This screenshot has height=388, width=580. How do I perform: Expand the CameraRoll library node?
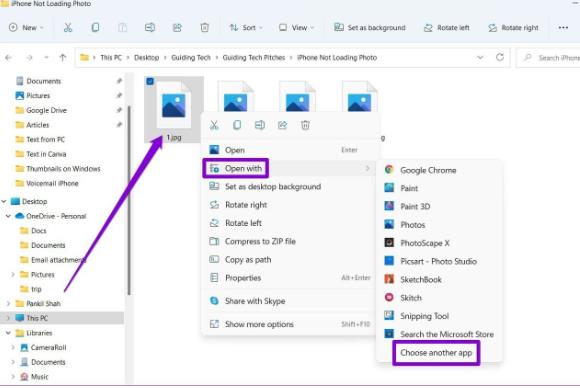[x=13, y=347]
